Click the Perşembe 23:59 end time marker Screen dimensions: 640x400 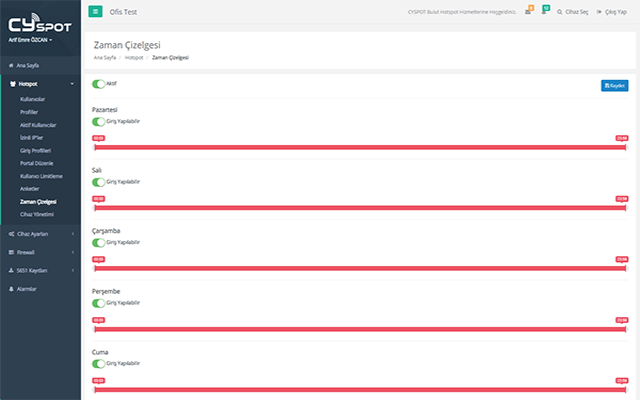622,320
